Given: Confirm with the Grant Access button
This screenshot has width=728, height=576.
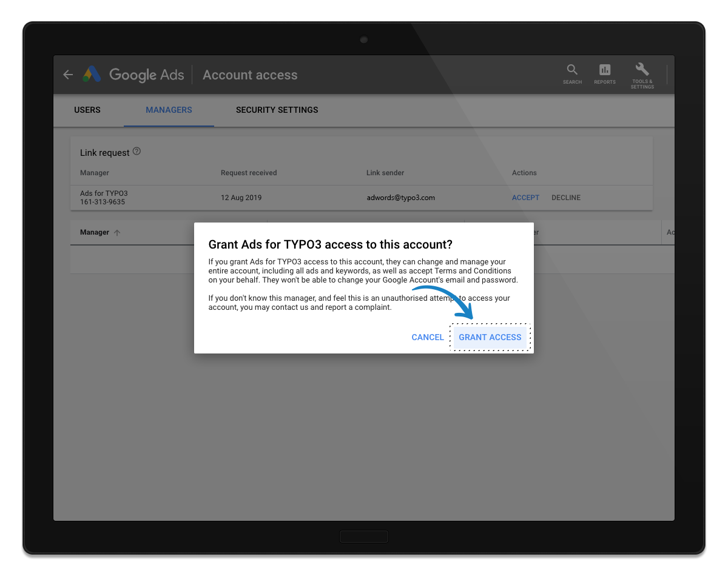Looking at the screenshot, I should tap(490, 337).
